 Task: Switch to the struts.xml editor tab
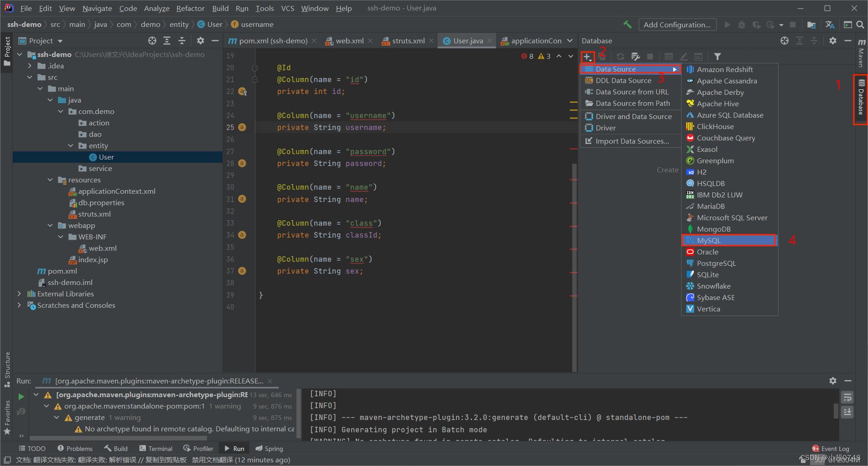pos(408,41)
